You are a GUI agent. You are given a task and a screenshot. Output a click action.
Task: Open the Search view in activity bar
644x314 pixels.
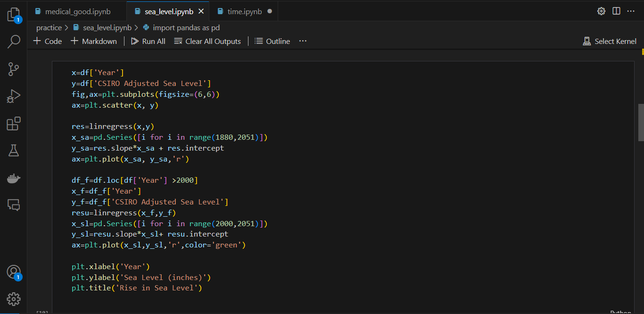[x=14, y=42]
